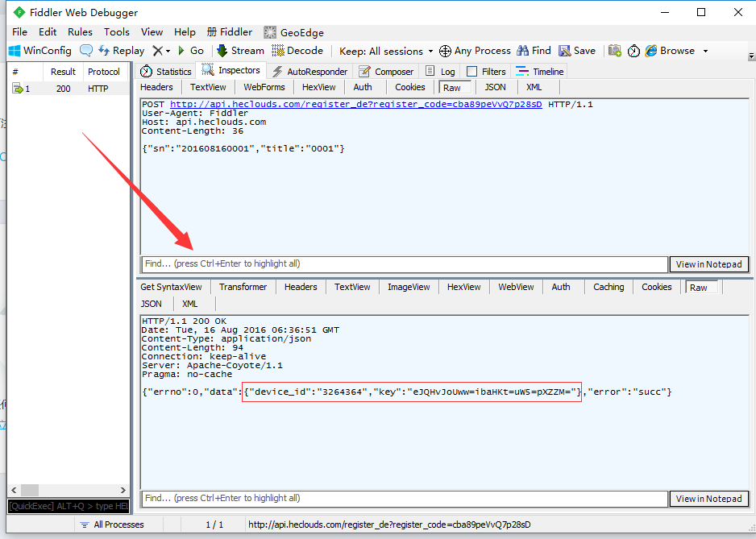Click the session 1 row icon
The image size is (756, 539).
coord(18,89)
